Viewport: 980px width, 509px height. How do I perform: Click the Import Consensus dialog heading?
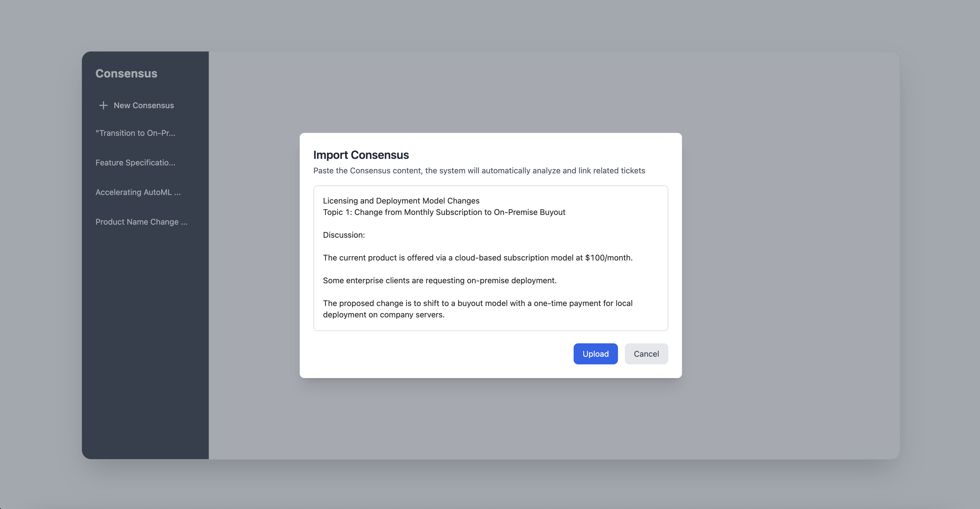pyautogui.click(x=361, y=155)
